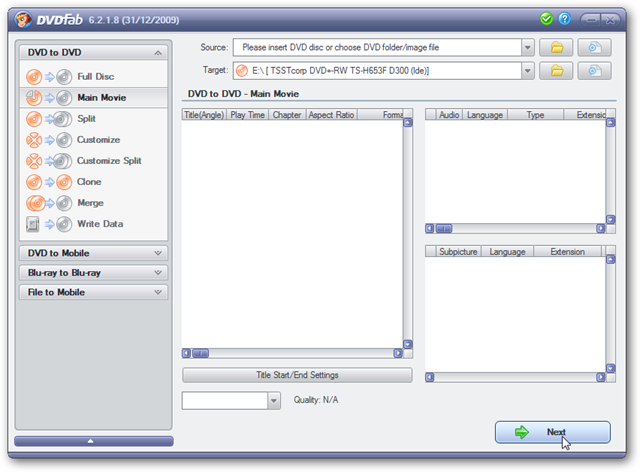
Task: Click audio list scroll right arrow
Action: pyautogui.click(x=601, y=228)
